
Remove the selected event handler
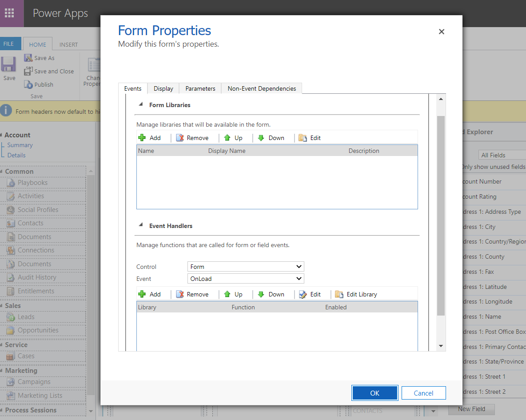[192, 294]
